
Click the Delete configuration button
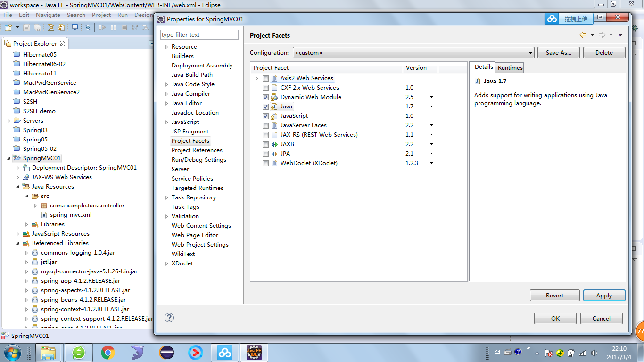[604, 53]
